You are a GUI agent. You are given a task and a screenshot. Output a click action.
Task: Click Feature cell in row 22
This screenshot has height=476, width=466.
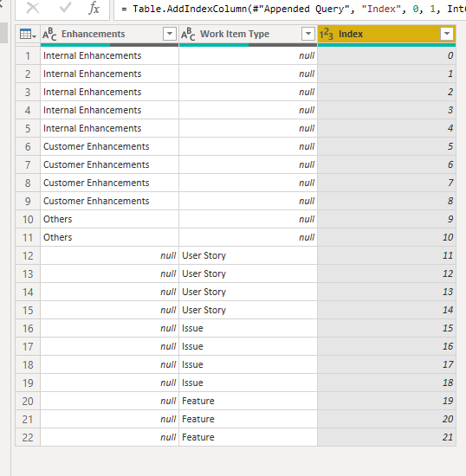click(249, 437)
